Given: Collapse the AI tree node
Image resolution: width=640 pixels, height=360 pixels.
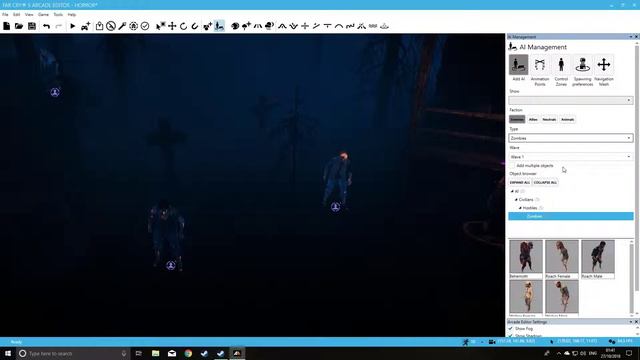Looking at the screenshot, I should click(x=512, y=191).
